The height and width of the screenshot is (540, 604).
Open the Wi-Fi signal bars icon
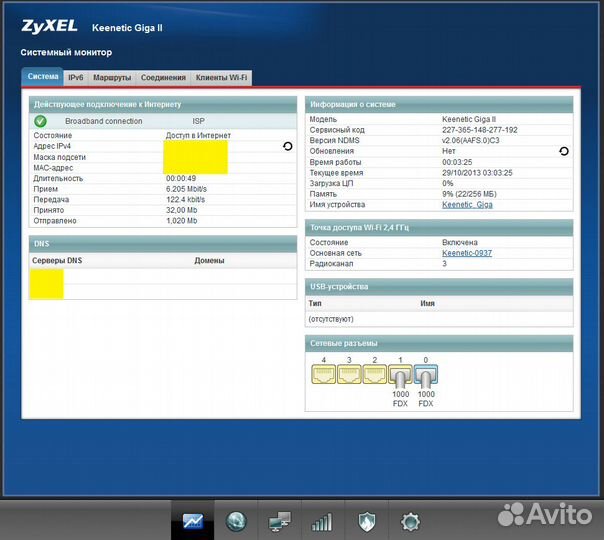[322, 521]
